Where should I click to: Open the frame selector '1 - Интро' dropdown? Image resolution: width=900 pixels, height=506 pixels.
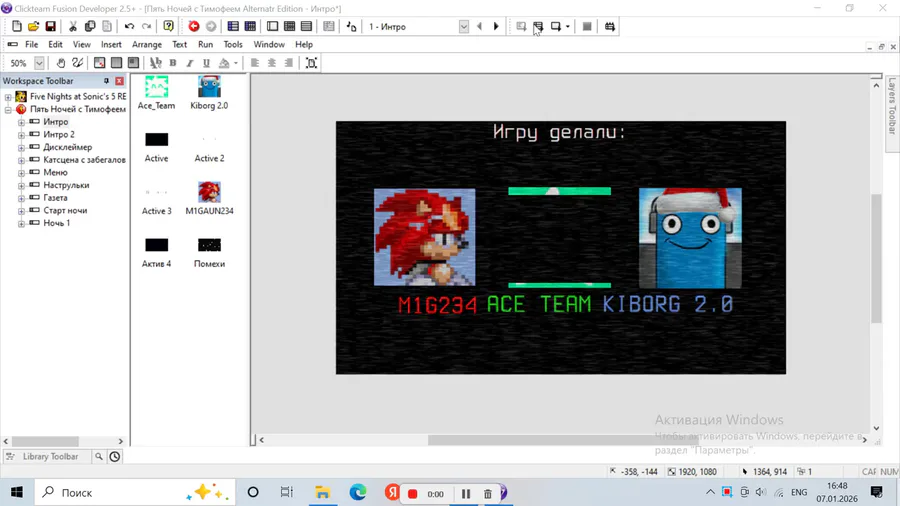(464, 26)
